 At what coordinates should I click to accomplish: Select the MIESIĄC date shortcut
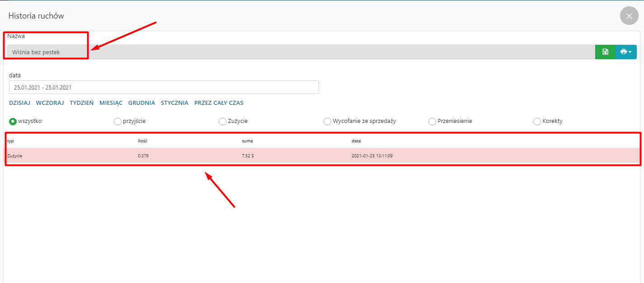pyautogui.click(x=111, y=103)
